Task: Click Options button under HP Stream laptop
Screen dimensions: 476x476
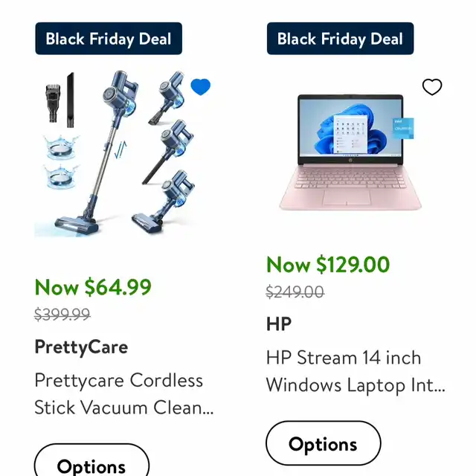Action: point(324,443)
